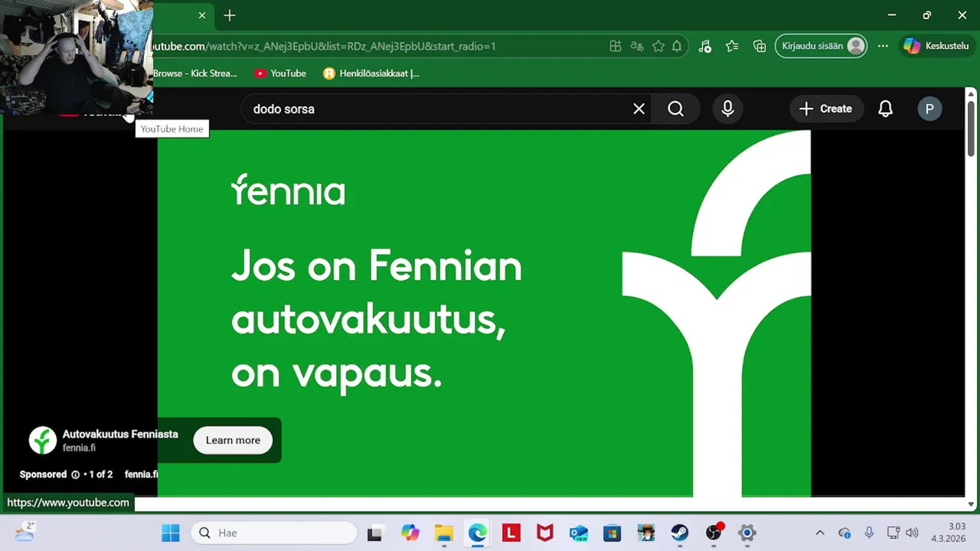Open the Edge favorites list icon
Image resolution: width=980 pixels, height=551 pixels.
pos(732,46)
